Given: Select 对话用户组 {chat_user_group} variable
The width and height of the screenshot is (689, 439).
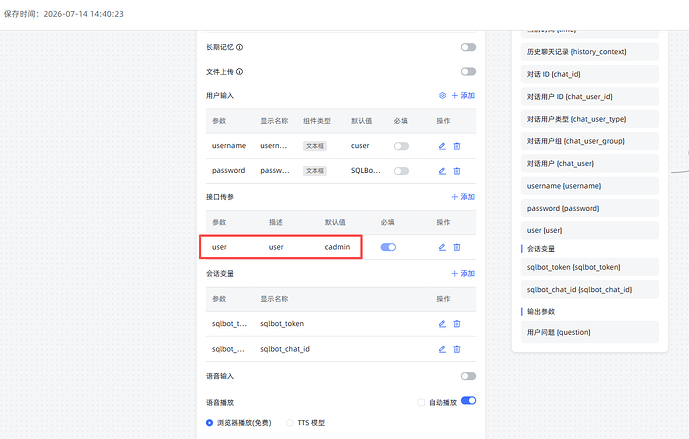Looking at the screenshot, I should [x=590, y=141].
